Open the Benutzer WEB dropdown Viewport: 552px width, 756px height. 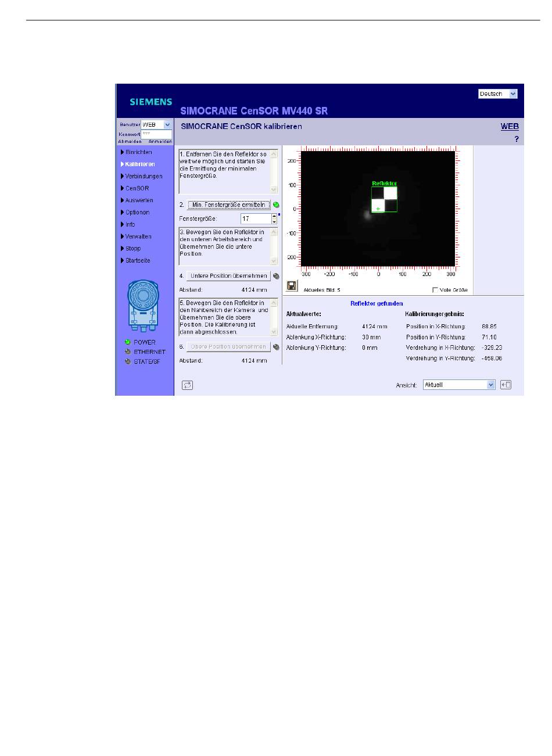(156, 124)
